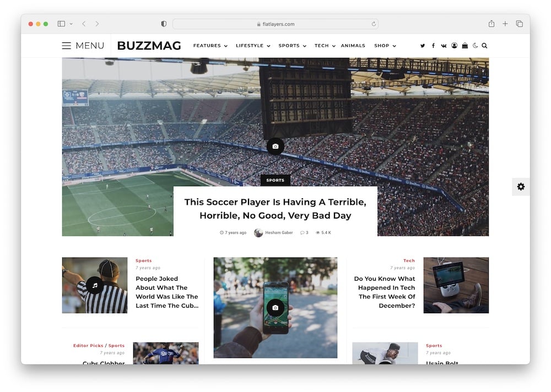Toggle Safari sidebar visibility
This screenshot has height=392, width=551.
[61, 24]
